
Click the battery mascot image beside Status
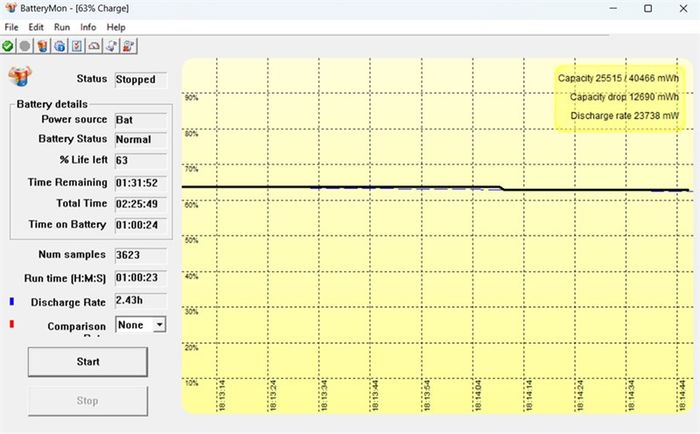click(x=20, y=76)
